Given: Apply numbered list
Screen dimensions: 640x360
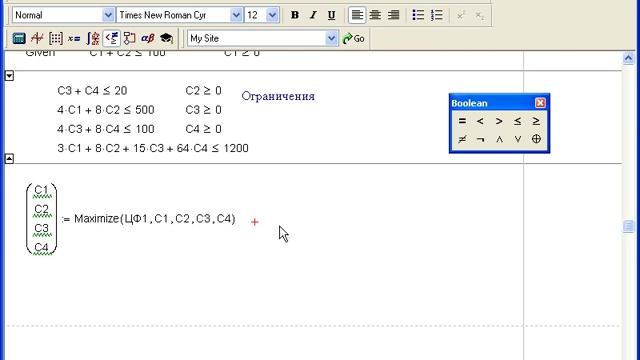Looking at the screenshot, I should (437, 15).
